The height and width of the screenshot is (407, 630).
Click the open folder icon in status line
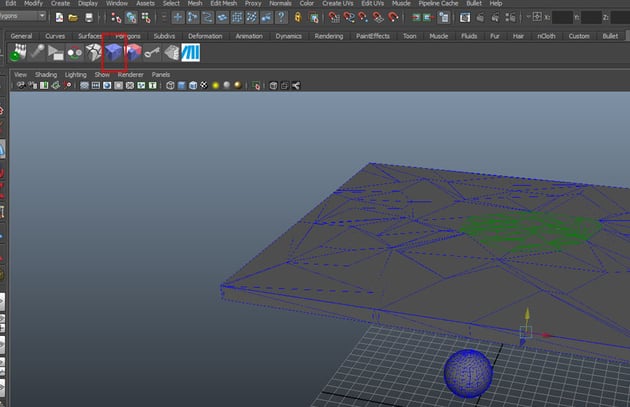(x=74, y=17)
